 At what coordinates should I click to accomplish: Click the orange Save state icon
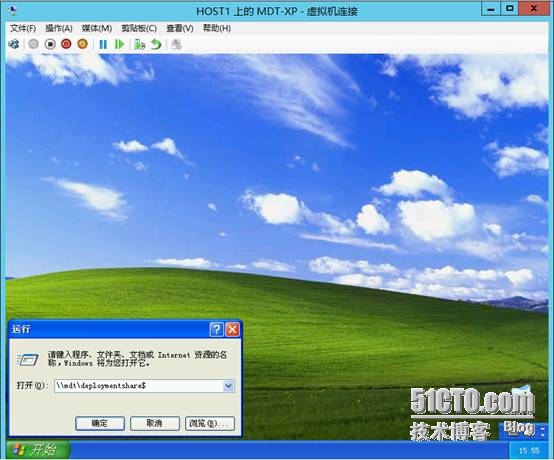(x=82, y=44)
